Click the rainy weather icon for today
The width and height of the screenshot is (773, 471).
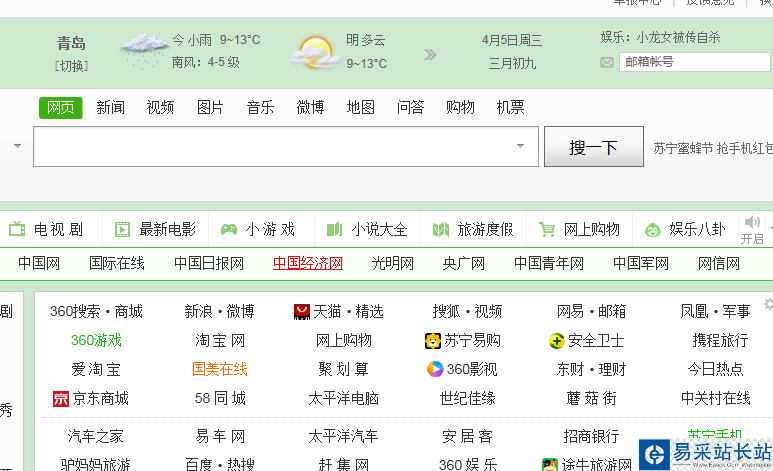pos(143,51)
